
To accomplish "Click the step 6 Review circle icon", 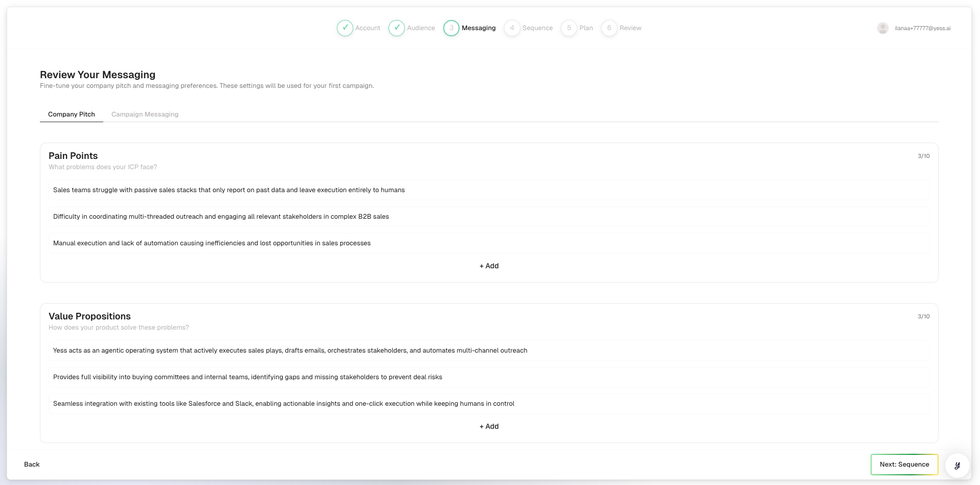I will 609,28.
